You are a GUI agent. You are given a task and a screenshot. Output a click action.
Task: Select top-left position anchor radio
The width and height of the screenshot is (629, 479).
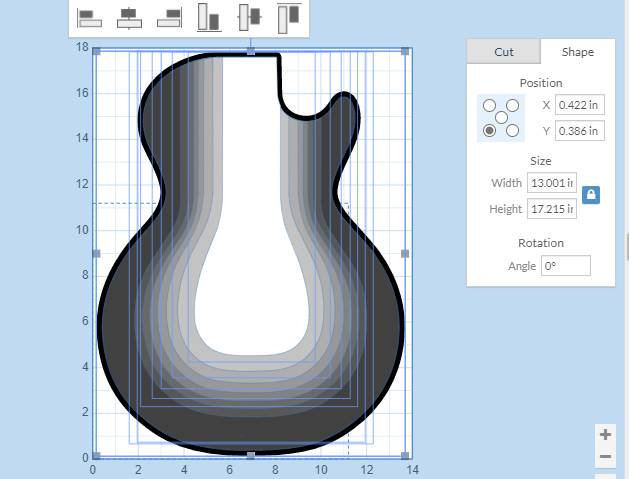coord(489,105)
